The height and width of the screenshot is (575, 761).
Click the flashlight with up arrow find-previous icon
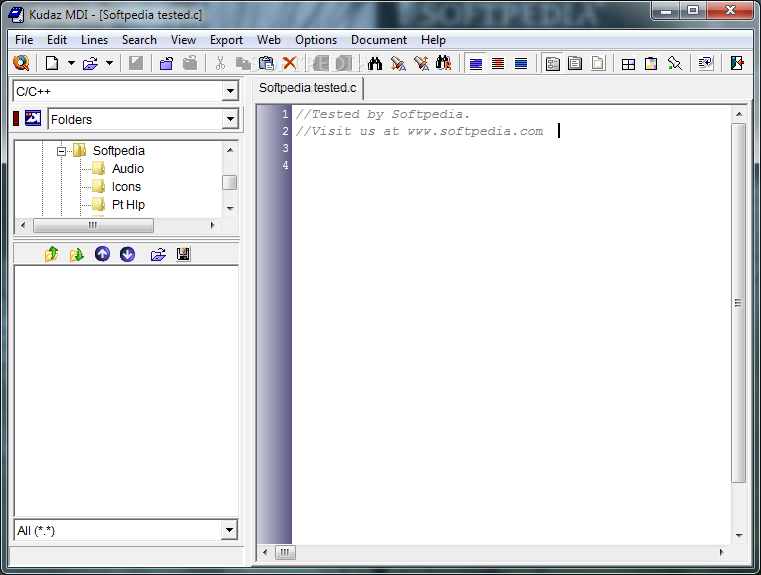point(421,63)
